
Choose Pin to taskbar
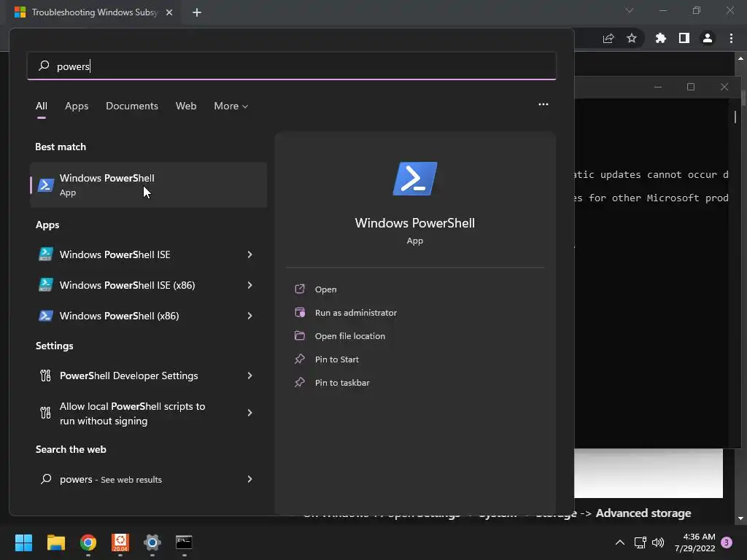[x=342, y=382]
